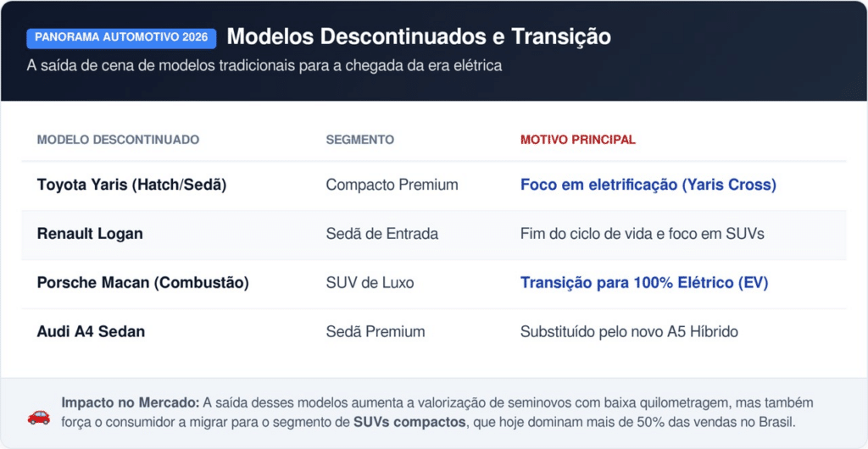Click the Modelo Descontinuado column header

[x=118, y=140]
